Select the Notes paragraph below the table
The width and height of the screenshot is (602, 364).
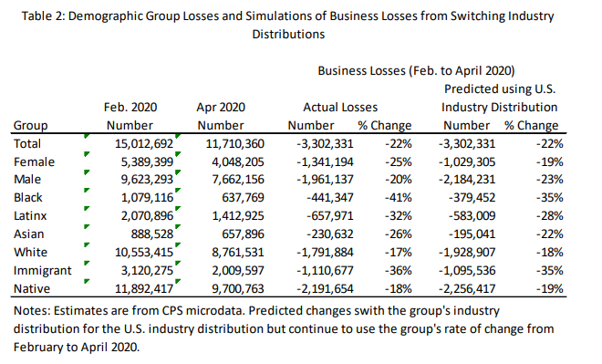(284, 328)
